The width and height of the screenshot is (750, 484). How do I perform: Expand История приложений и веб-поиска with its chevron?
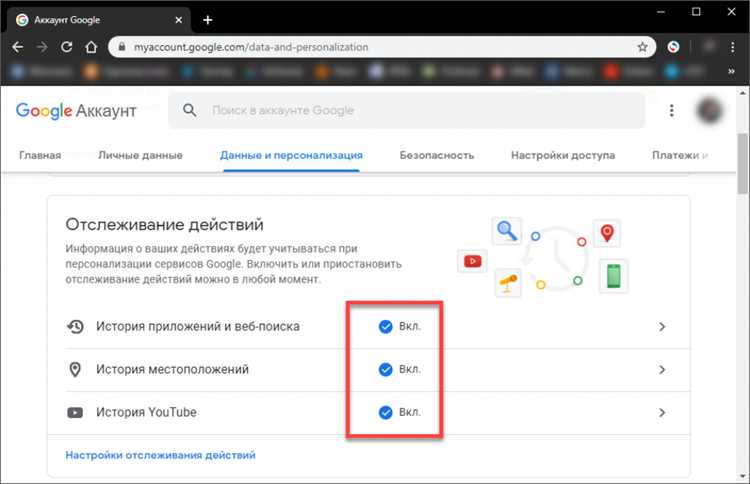coord(662,327)
